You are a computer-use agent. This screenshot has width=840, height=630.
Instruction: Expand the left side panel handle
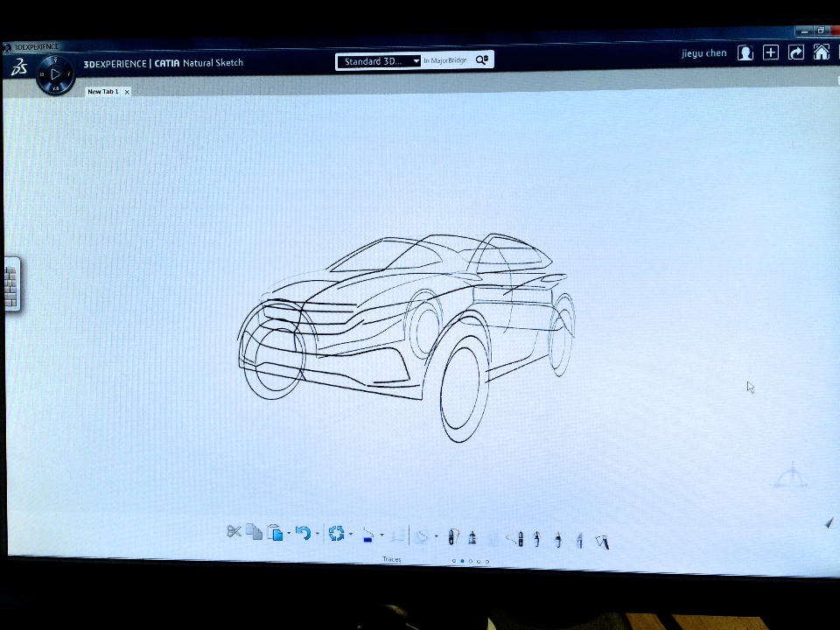(x=11, y=283)
